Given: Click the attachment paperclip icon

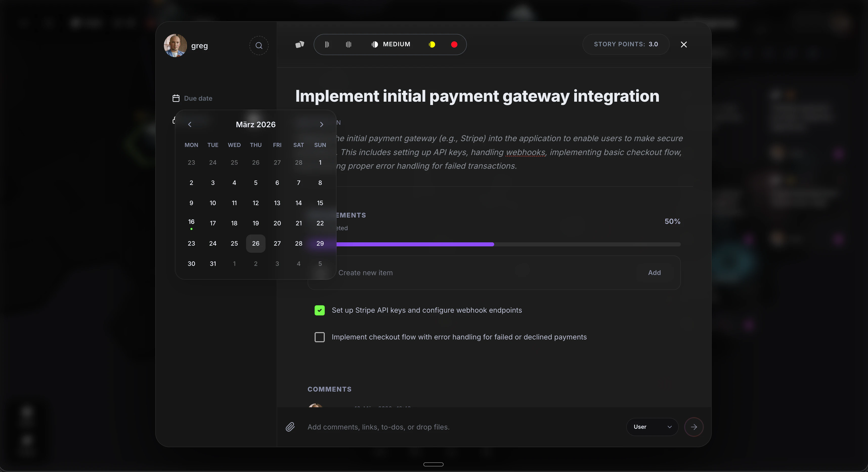Looking at the screenshot, I should (290, 427).
